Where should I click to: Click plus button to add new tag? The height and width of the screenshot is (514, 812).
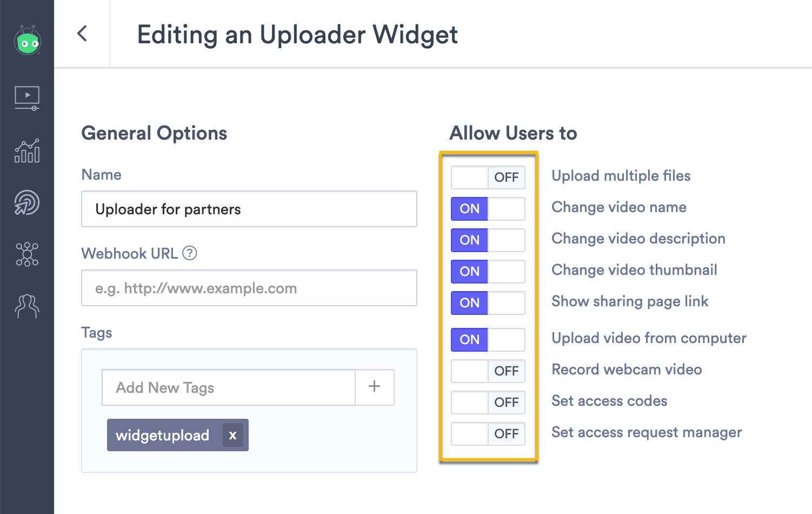click(x=374, y=387)
